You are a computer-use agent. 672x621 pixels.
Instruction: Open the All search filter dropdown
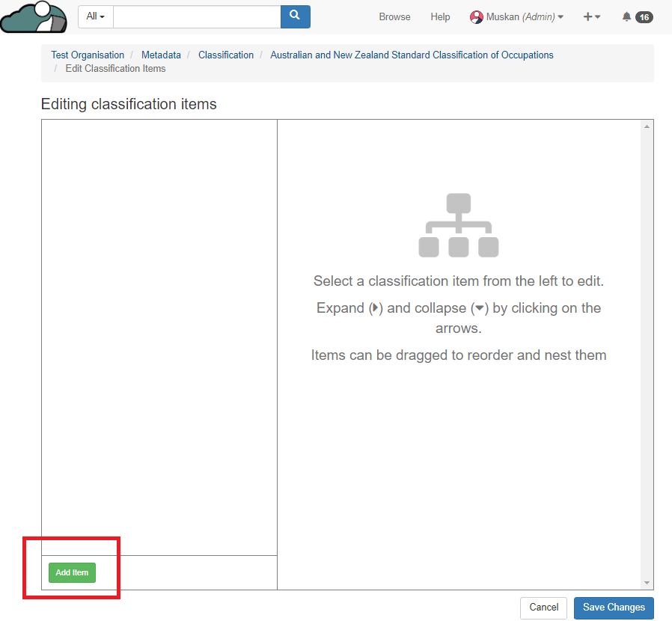(x=96, y=16)
